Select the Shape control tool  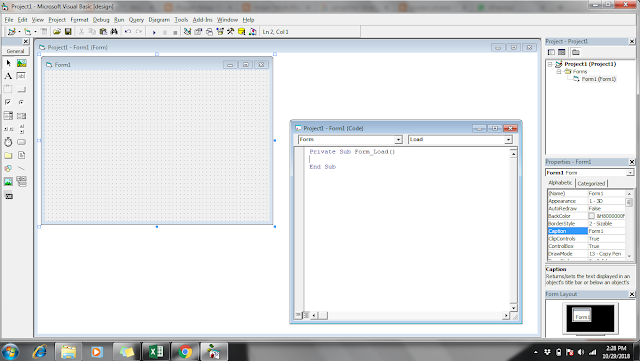coord(9,168)
